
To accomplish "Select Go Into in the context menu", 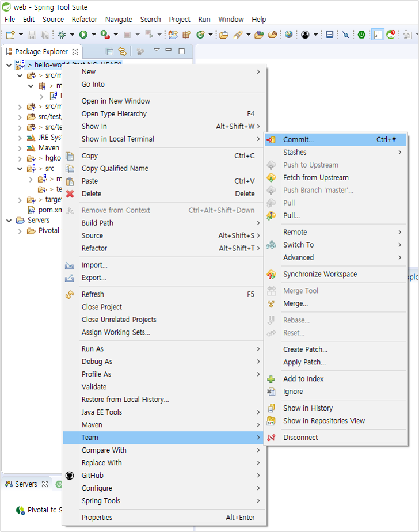I will tap(163, 85).
